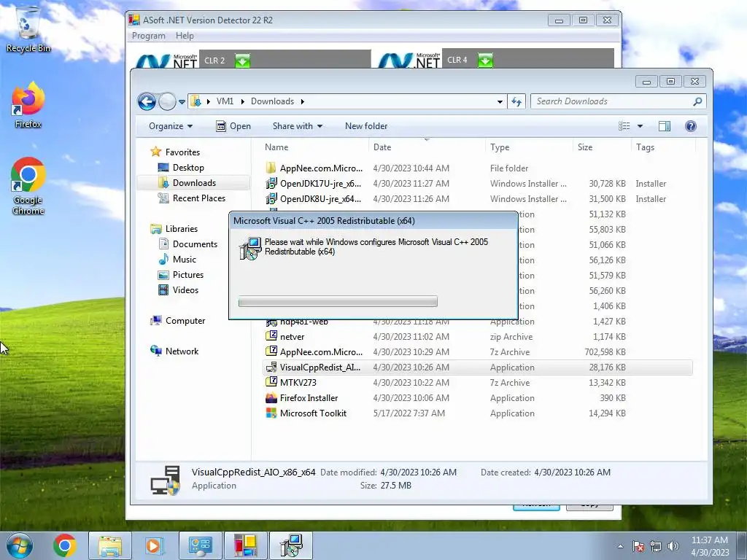Open the Music library
747x560 pixels.
point(177,260)
